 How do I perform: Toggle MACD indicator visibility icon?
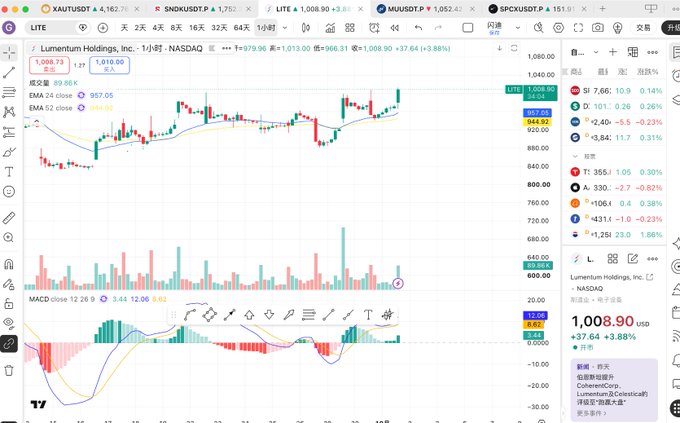tap(103, 299)
